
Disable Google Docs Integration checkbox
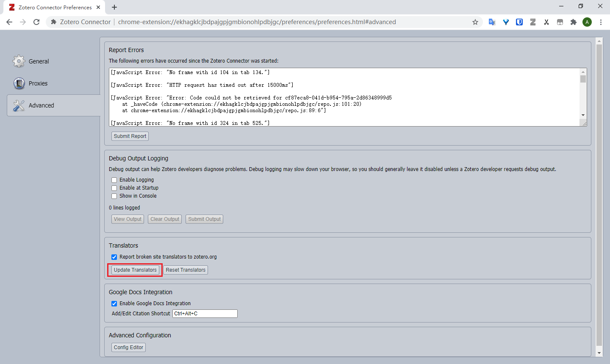pos(114,303)
